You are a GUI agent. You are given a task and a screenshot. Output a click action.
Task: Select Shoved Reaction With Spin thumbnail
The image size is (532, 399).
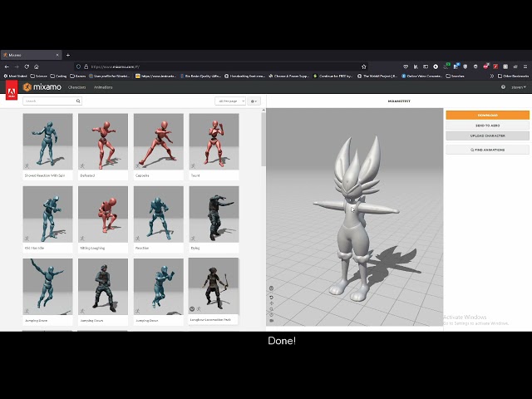click(x=47, y=141)
